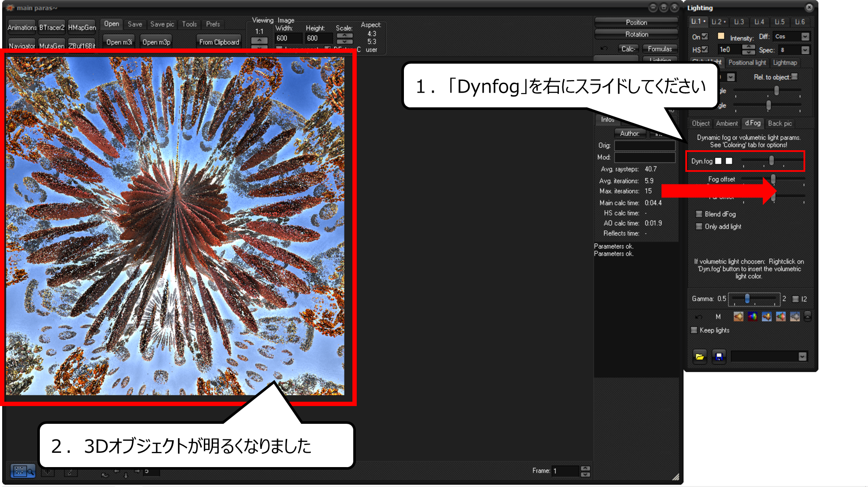Open the Diff Cos dropdown
The width and height of the screenshot is (868, 487).
(x=805, y=37)
